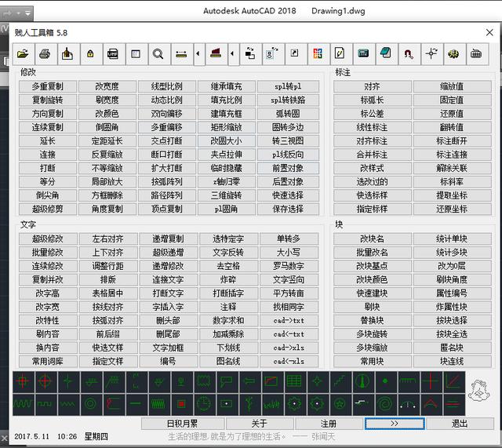
Task: Click the 注册 register button
Action: point(329,424)
